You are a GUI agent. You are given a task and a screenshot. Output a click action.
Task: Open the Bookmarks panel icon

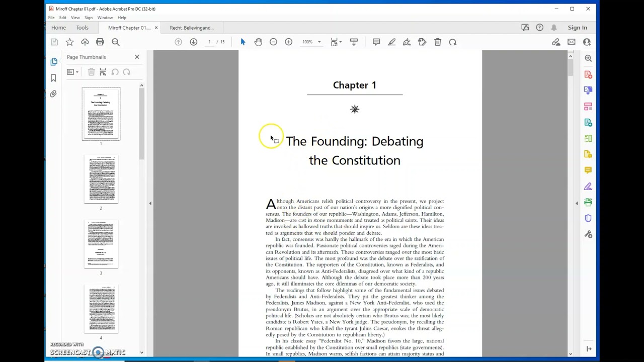tap(53, 78)
